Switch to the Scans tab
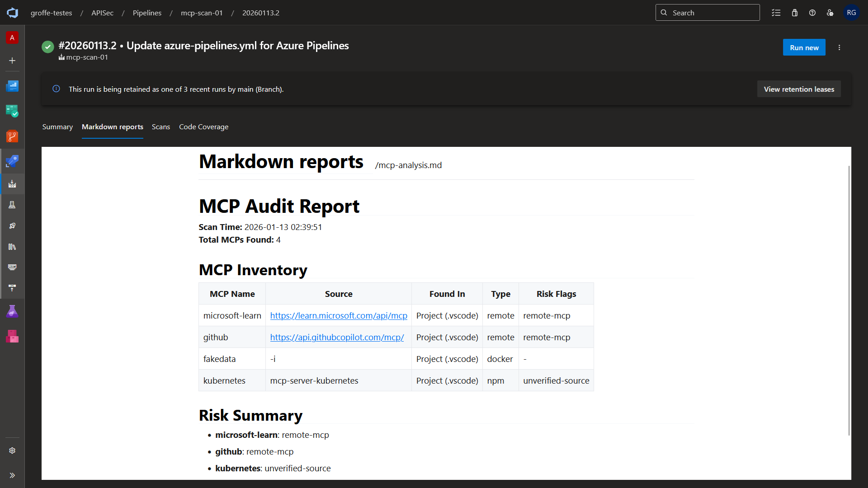Screen dimensions: 868x488 (x=161, y=127)
